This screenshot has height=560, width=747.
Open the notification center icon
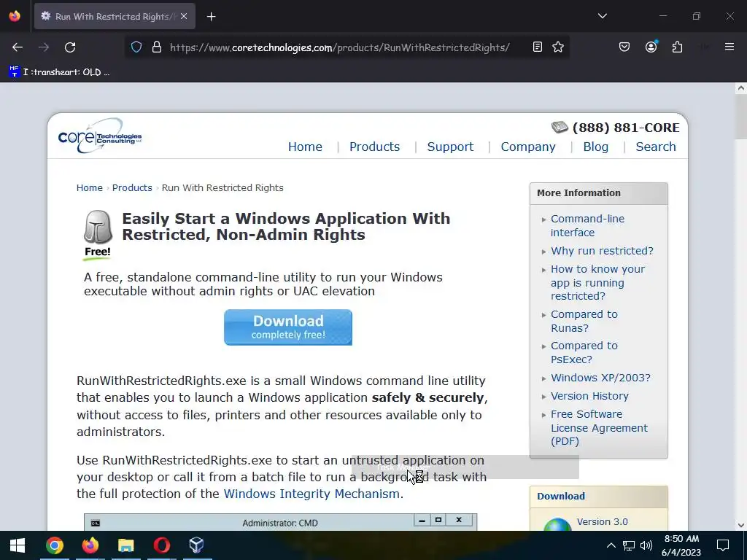tap(723, 545)
